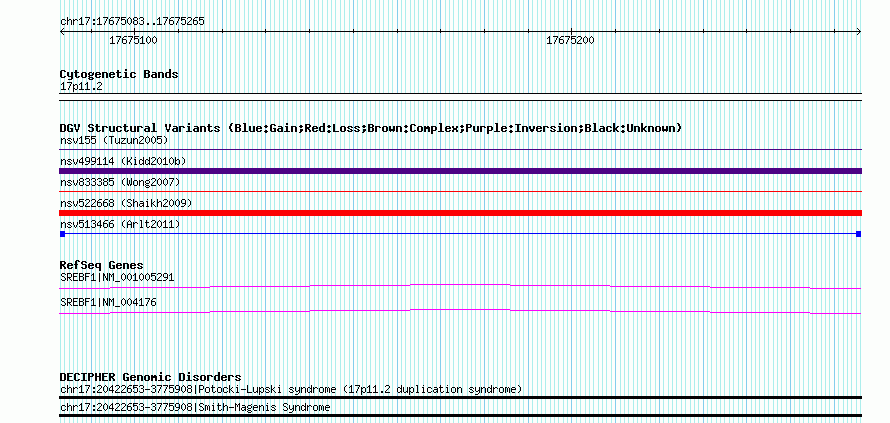Click the RefSeq Genes track title
Screen dimensions: 890x423
101,265
